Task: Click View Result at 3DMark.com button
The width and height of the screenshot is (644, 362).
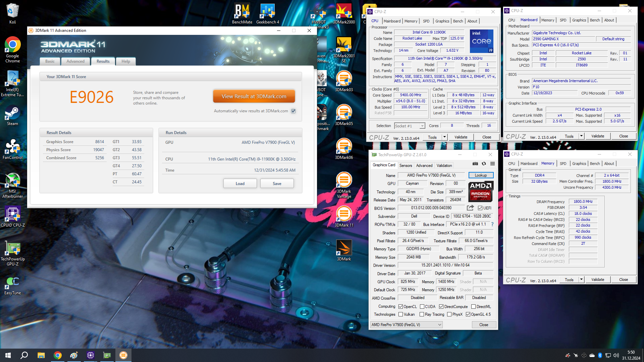Action: pyautogui.click(x=254, y=96)
